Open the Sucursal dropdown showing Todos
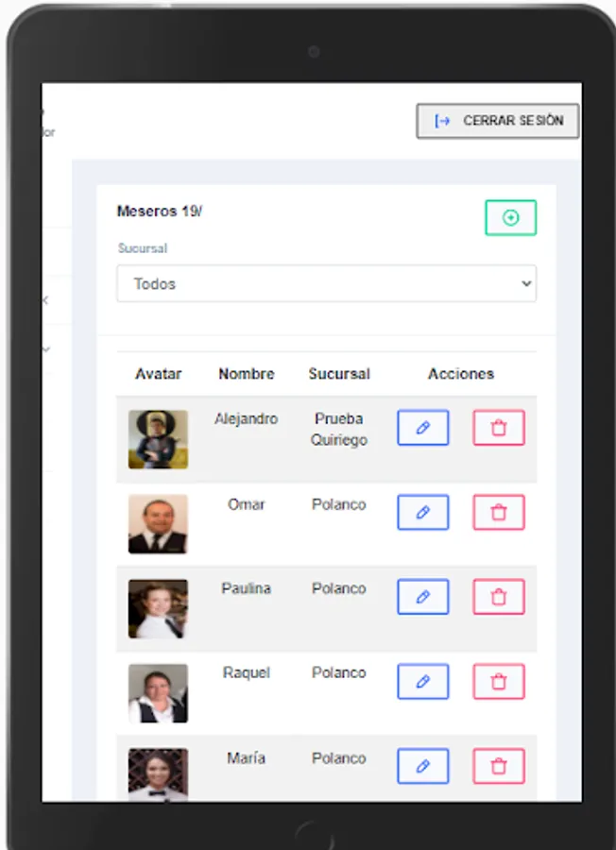Viewport: 616px width, 850px height. point(327,283)
